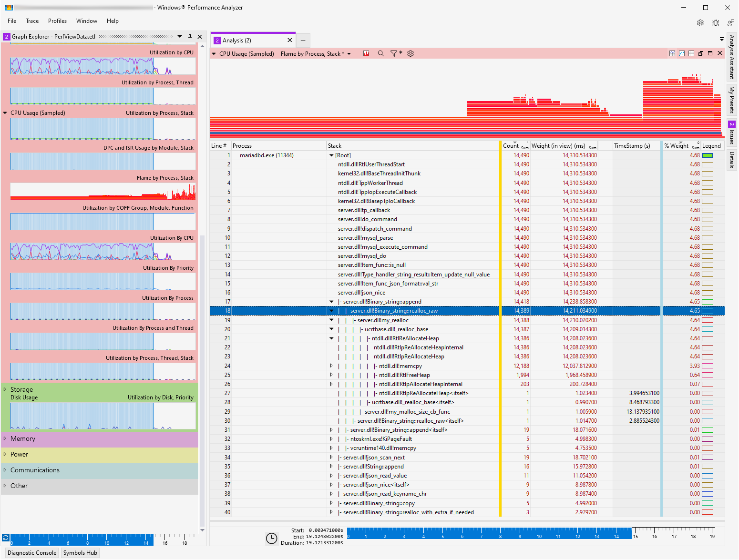Click the flame graph chart type icon

point(366,54)
